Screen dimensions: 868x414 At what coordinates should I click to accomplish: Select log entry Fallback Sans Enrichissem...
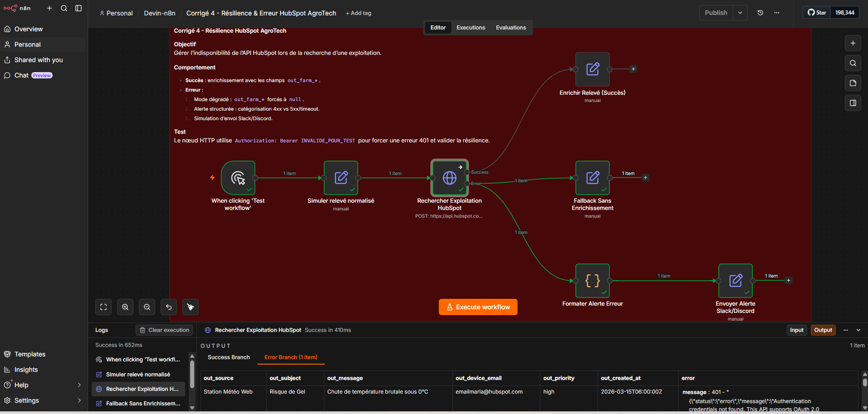(x=138, y=404)
